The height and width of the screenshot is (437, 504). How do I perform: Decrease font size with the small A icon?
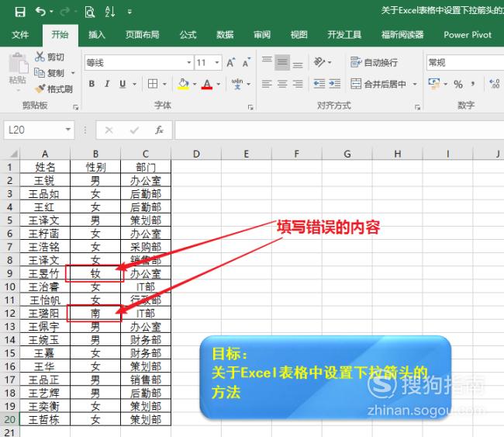(x=247, y=62)
